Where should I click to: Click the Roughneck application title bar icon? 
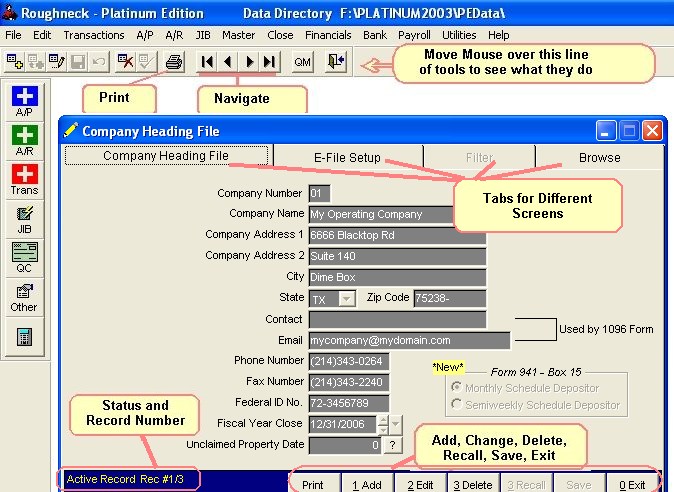coord(9,12)
